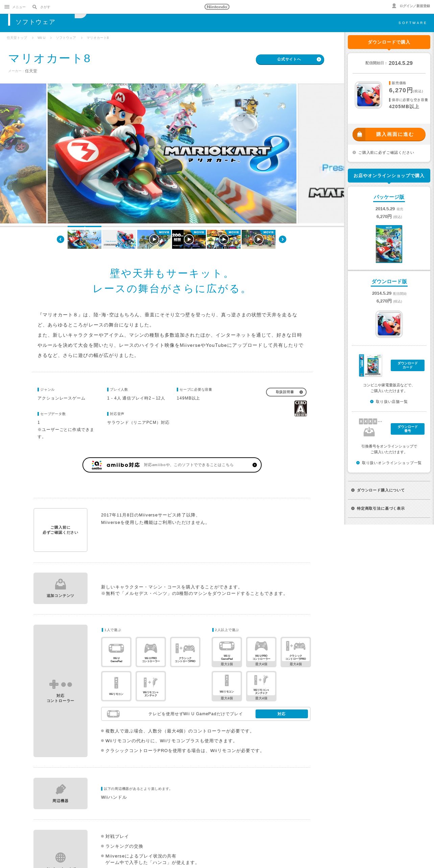Screen dimensions: 434x868
Task: Open ログイン／新規登録 link
Action: pos(415,6)
